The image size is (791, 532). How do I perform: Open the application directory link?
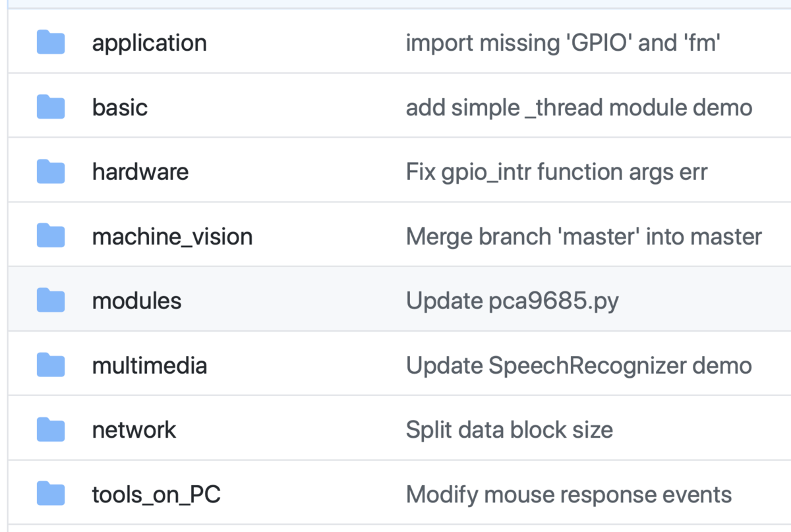(149, 44)
